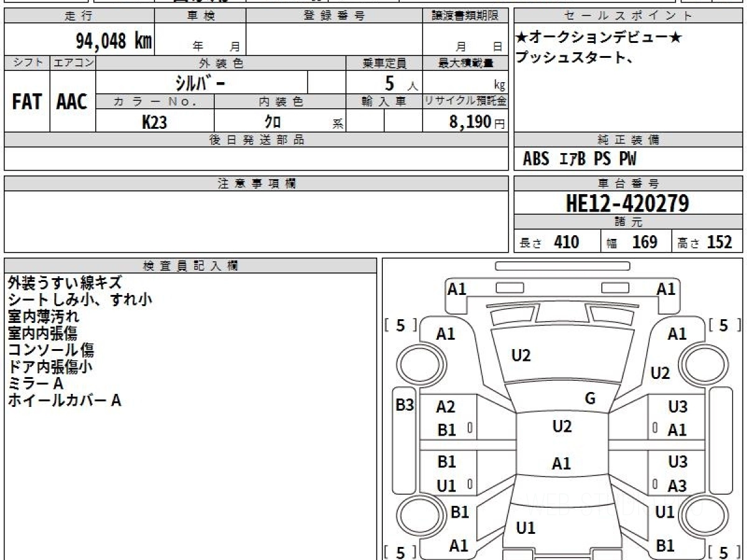Select the 室内薄汚れ note

click(44, 316)
